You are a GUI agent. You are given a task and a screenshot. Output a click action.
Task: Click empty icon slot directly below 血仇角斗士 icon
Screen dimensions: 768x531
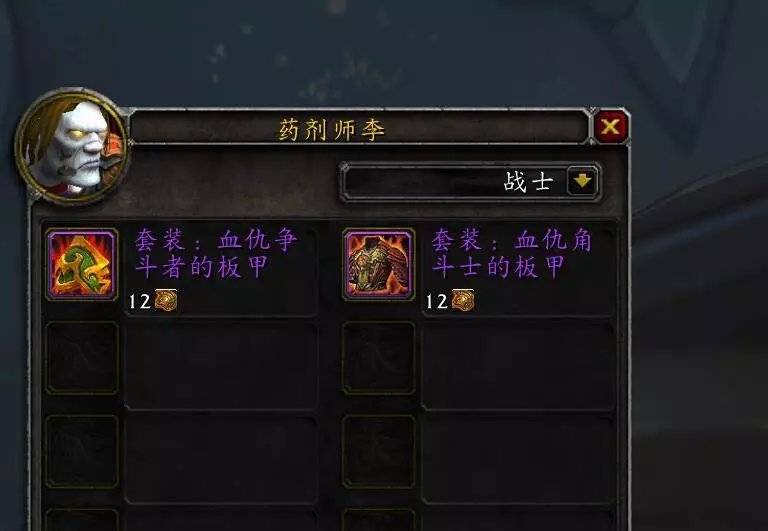pos(379,358)
